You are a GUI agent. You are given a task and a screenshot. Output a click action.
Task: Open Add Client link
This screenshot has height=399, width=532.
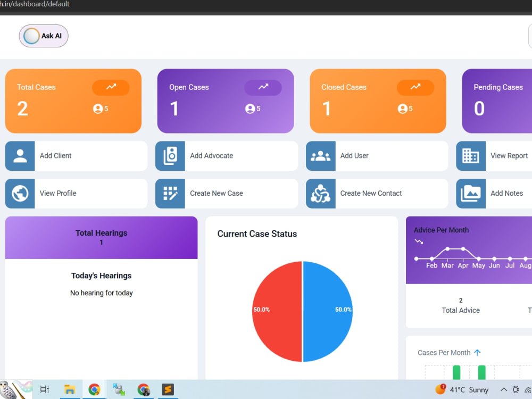tap(56, 156)
